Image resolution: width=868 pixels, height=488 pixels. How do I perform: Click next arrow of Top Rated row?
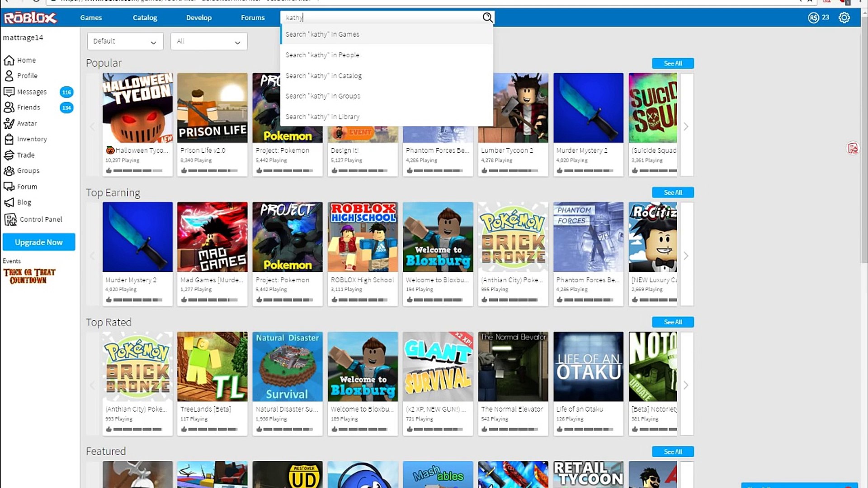point(686,385)
